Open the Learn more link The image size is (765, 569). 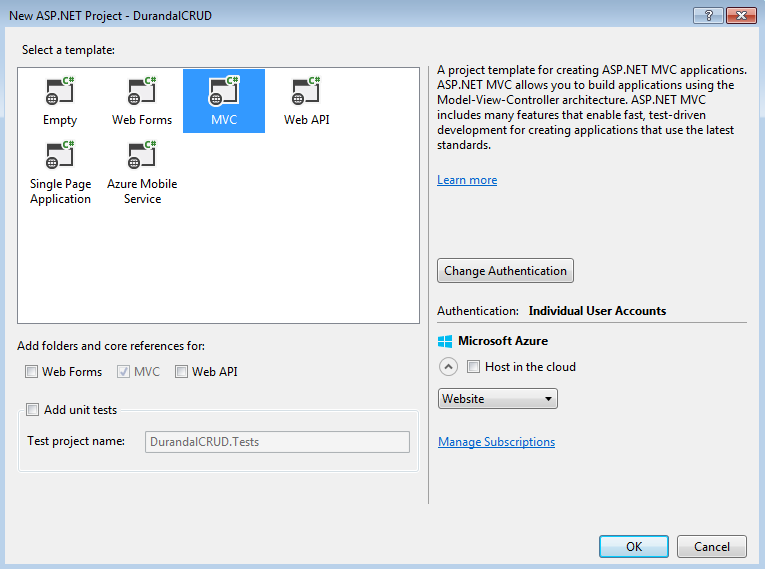pyautogui.click(x=467, y=180)
